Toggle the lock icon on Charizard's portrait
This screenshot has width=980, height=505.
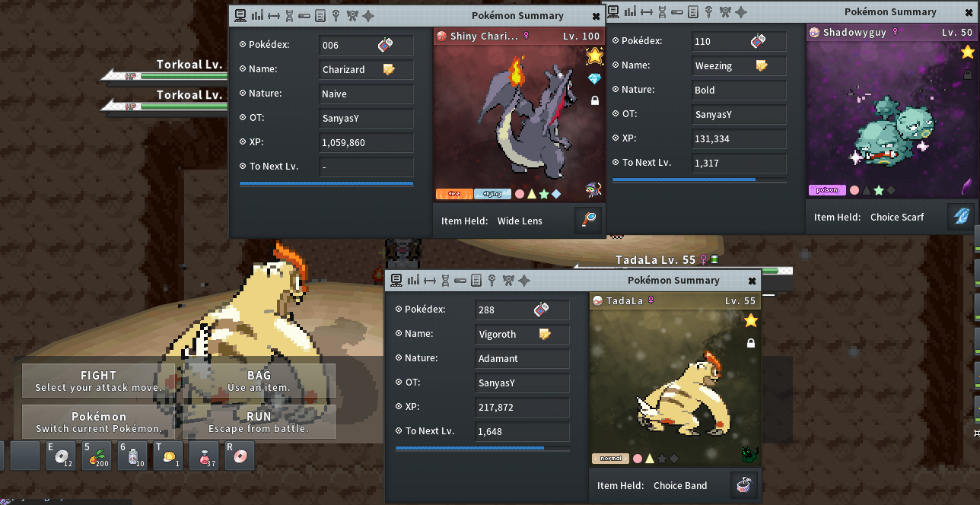594,100
